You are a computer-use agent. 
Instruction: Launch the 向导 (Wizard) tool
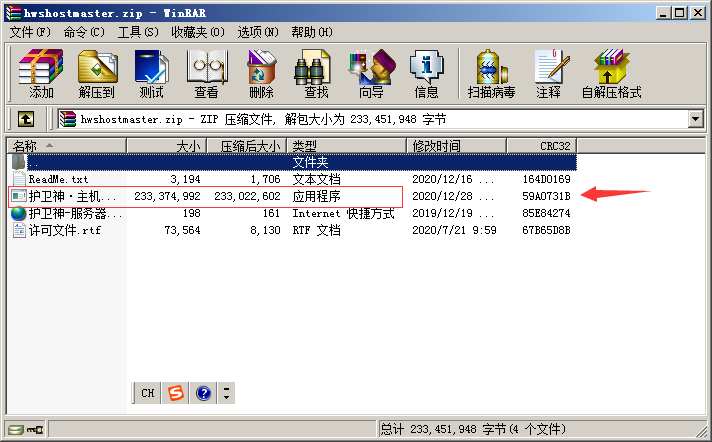(x=371, y=74)
